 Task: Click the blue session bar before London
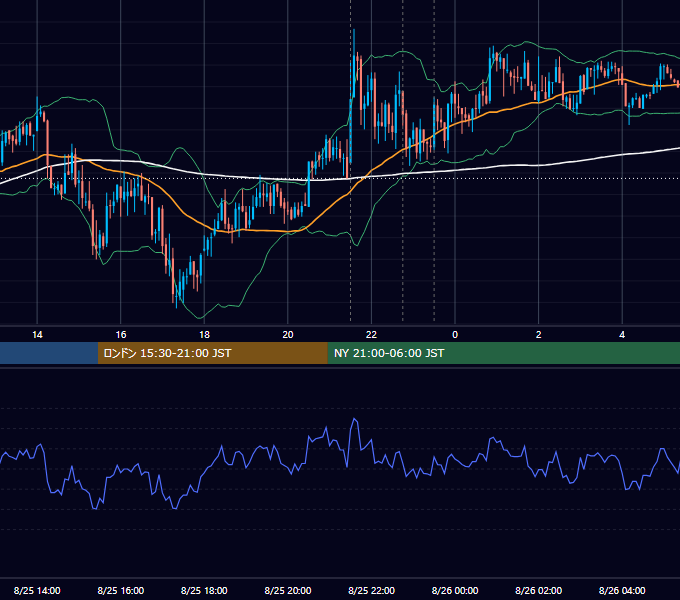point(49,353)
